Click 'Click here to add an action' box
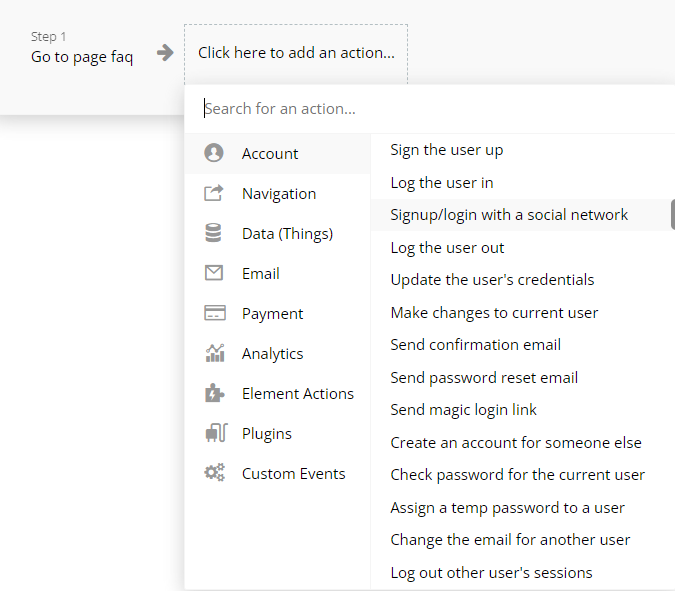This screenshot has width=675, height=591. point(296,53)
